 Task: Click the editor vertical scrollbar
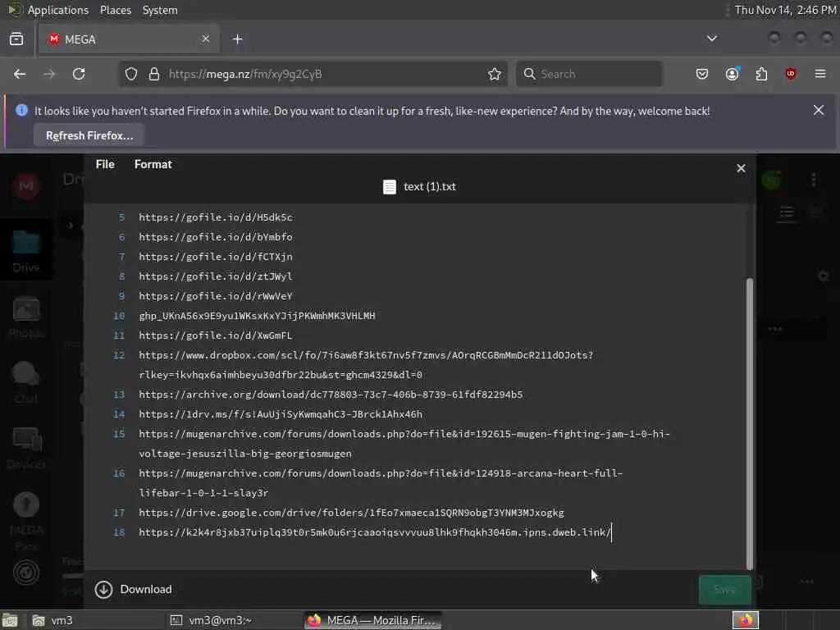tap(750, 423)
